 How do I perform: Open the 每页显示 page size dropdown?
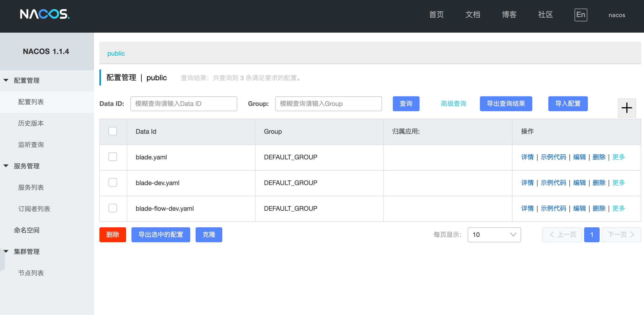(494, 235)
